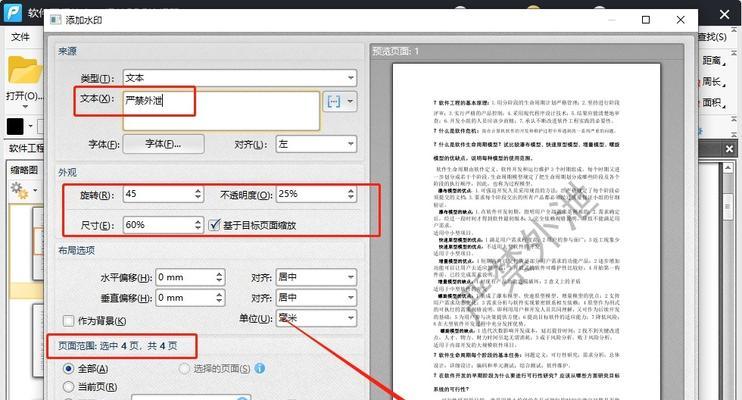The height and width of the screenshot is (400, 742).
Task: Open the 对齐(L) dropdown showing 左
Action: (x=316, y=144)
